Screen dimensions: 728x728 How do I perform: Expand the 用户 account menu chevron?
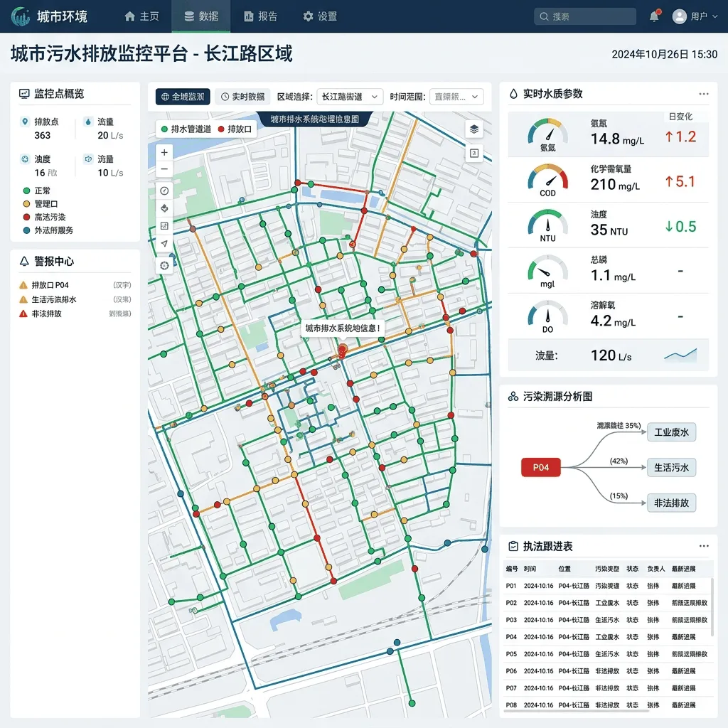[x=715, y=16]
